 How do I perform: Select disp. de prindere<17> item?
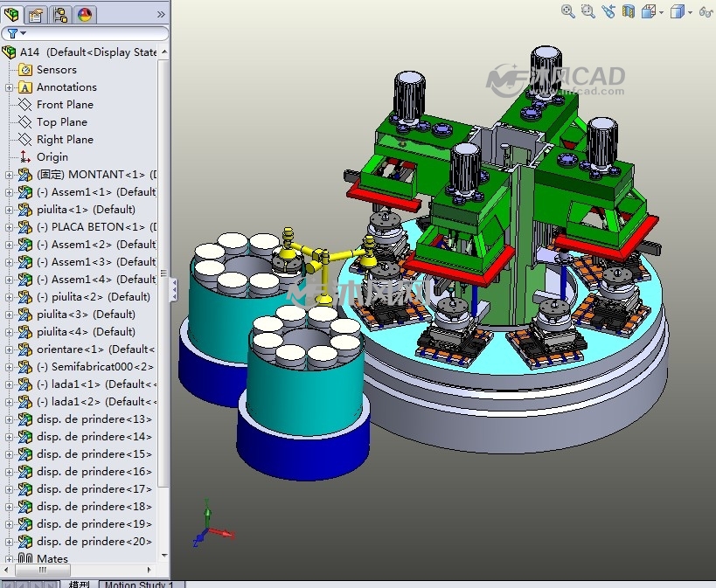tap(94, 489)
